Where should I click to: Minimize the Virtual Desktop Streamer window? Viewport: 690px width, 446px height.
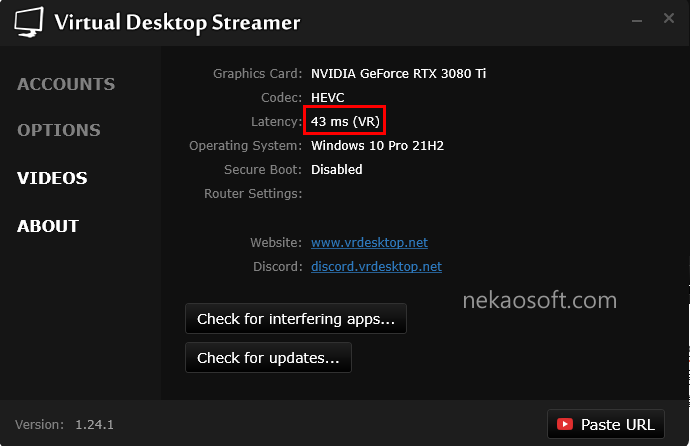[x=637, y=20]
